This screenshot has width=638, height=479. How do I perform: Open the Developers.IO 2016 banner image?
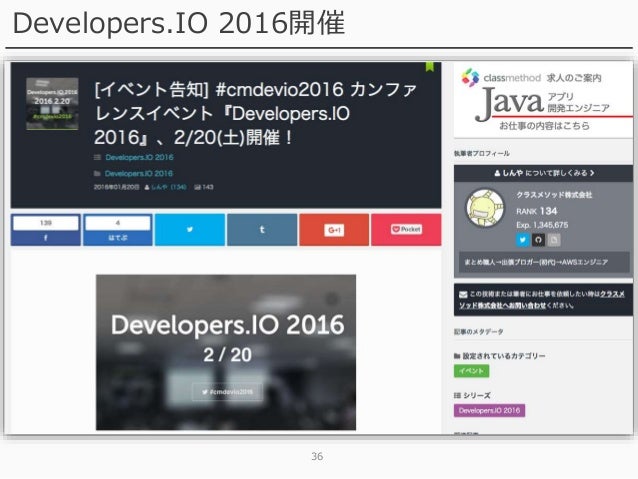coord(226,352)
